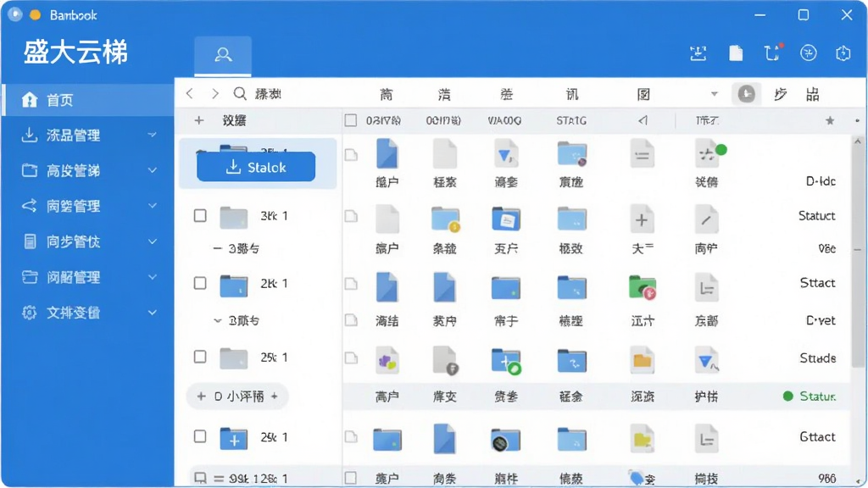The image size is (868, 488).
Task: Click the blue tag icon in the 966 row
Action: 637,478
